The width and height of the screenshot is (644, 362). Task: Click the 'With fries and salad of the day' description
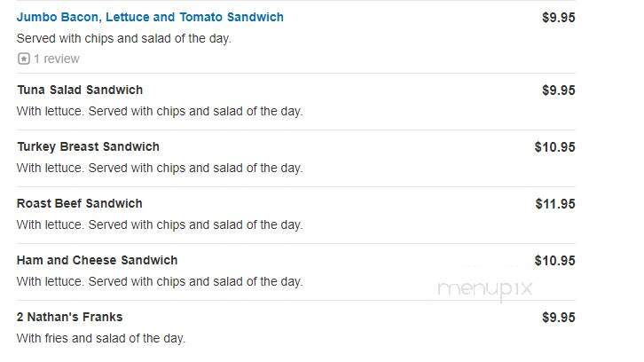pos(100,338)
